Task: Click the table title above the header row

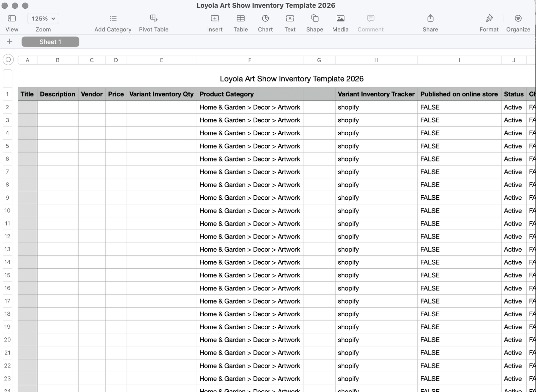Action: coord(291,79)
